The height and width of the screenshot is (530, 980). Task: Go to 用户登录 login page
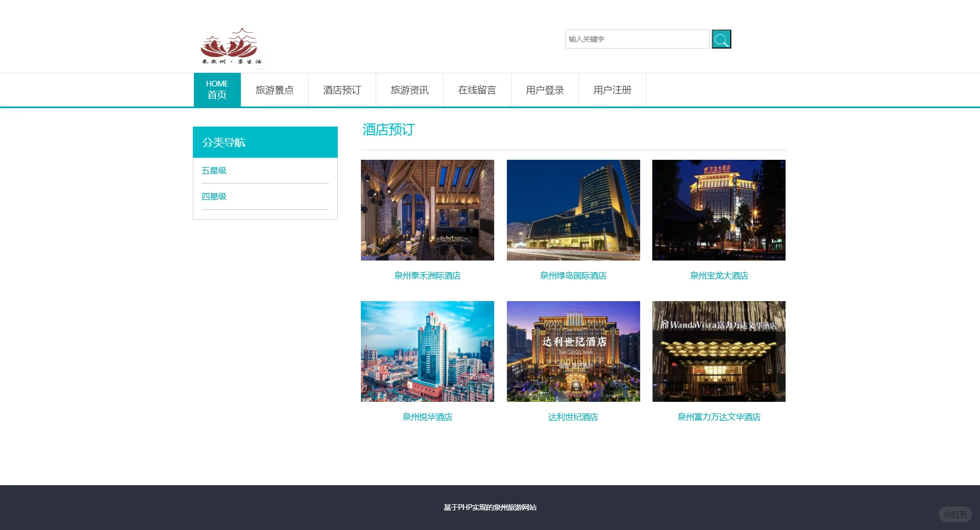pyautogui.click(x=544, y=90)
